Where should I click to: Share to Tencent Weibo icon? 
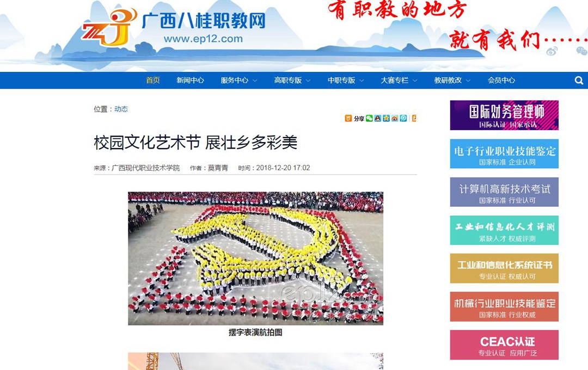[403, 119]
